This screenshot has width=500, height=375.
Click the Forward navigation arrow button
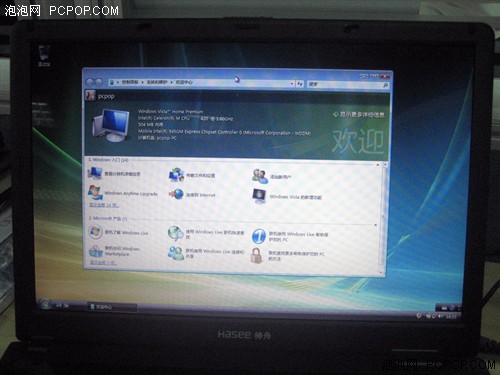pos(99,82)
